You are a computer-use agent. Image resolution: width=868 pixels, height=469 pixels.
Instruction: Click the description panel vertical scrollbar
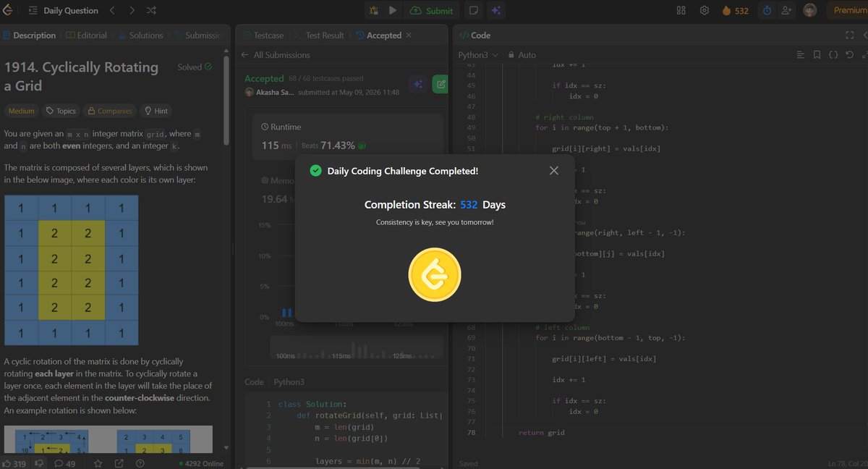(x=227, y=101)
